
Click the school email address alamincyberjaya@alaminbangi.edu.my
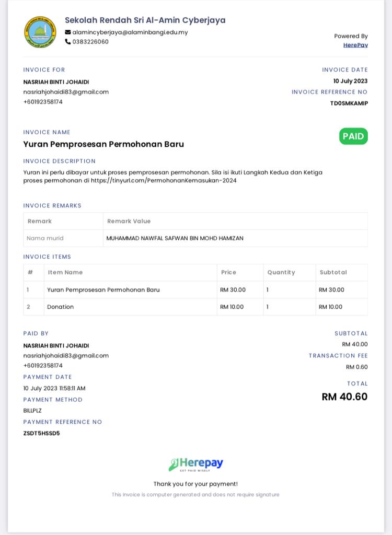[130, 32]
